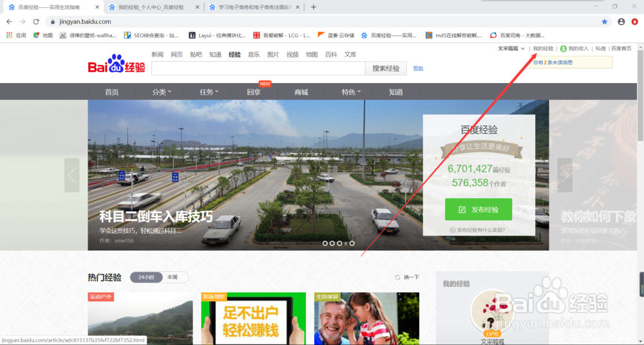This screenshot has width=644, height=345.
Task: Open the 足不出户轻松赚钱 article thumbnail
Action: click(253, 319)
